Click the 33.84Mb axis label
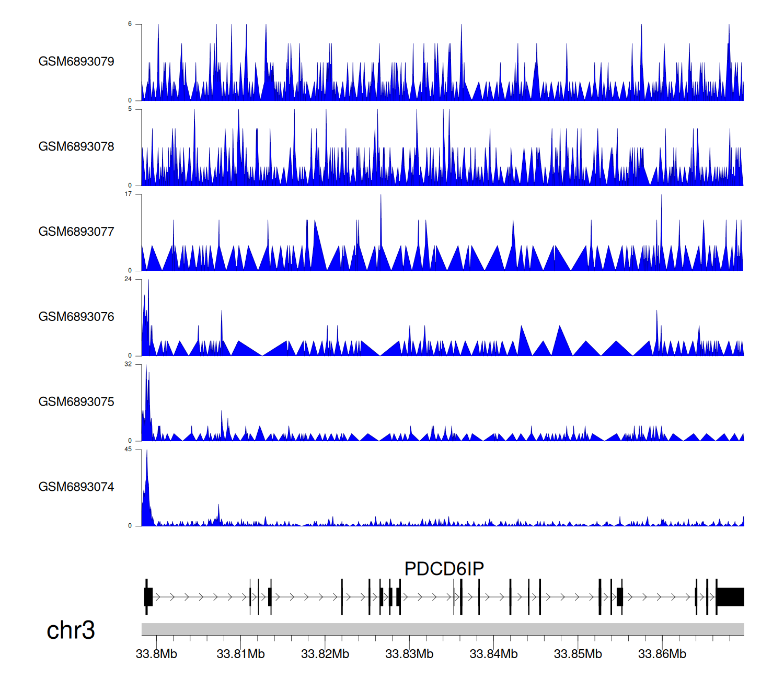The image size is (784, 690). [493, 654]
